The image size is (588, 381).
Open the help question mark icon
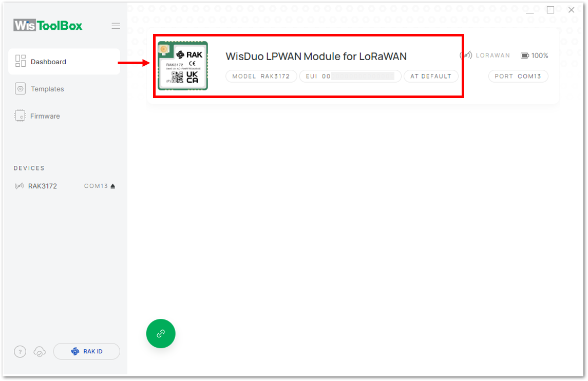click(20, 352)
